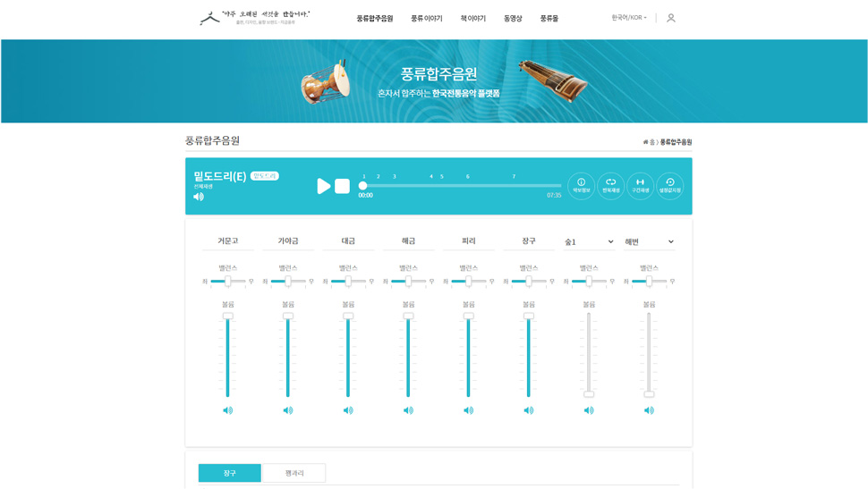Click the home icon in breadcrumb
The image size is (868, 489).
click(x=645, y=142)
